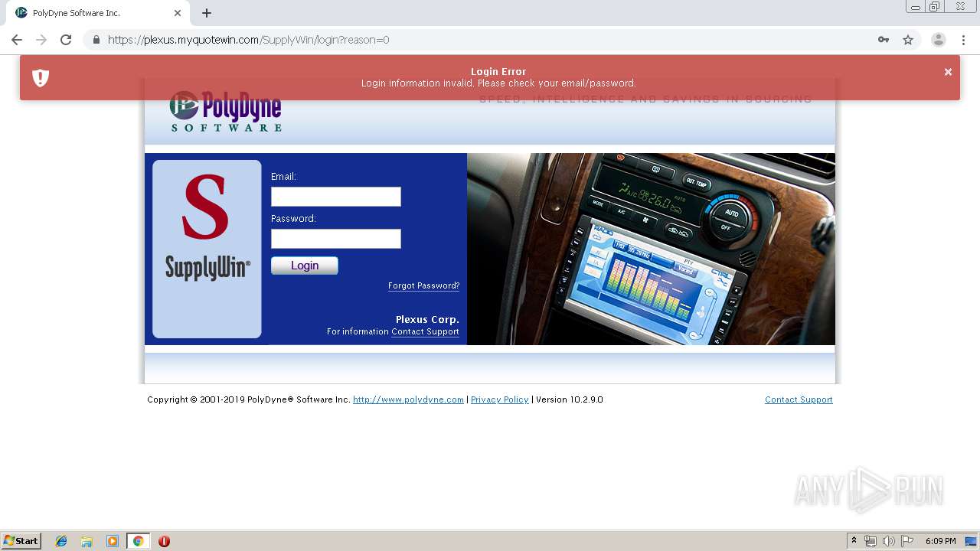Show hidden system tray icons

point(854,541)
